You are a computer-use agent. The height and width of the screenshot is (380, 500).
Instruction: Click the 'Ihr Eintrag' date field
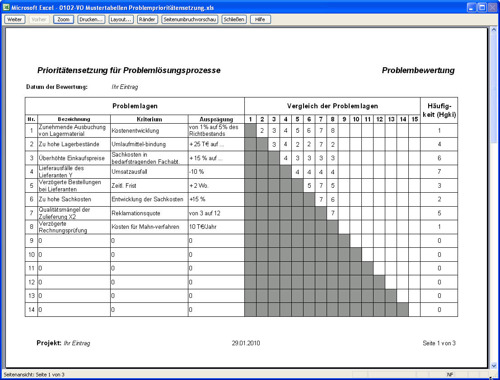pos(125,87)
